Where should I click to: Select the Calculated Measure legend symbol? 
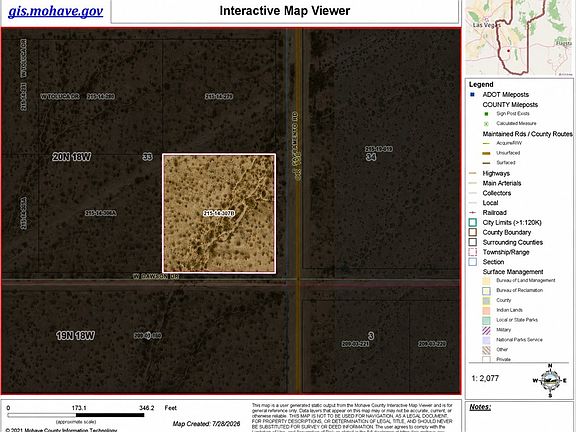486,124
